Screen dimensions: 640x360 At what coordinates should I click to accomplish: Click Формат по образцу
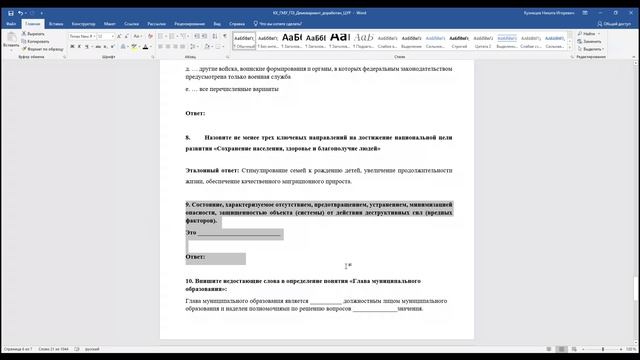pos(42,49)
